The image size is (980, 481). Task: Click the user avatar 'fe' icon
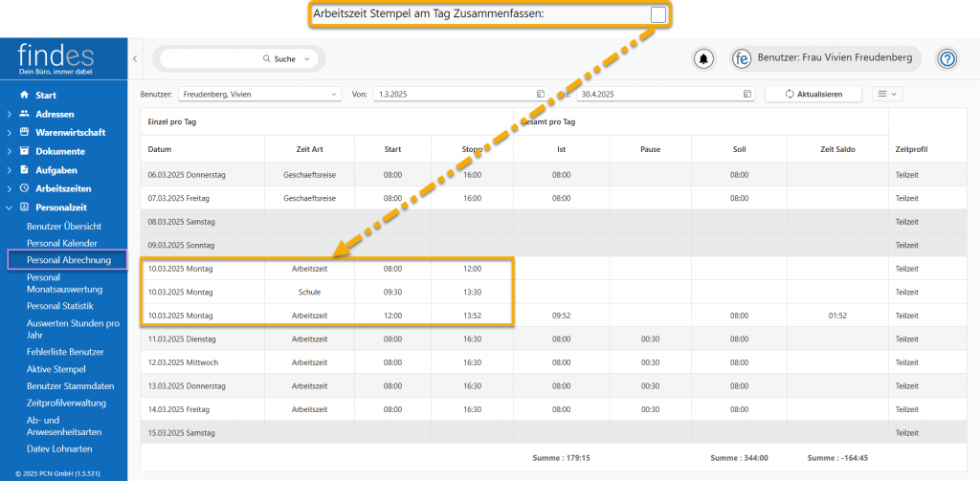(743, 59)
